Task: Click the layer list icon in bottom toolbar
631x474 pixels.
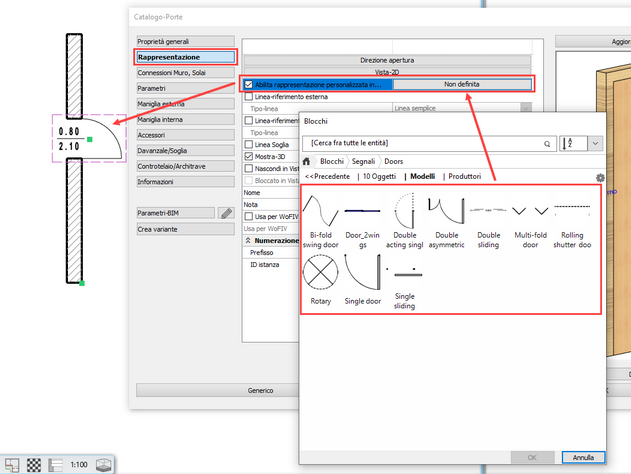Action: [x=56, y=465]
